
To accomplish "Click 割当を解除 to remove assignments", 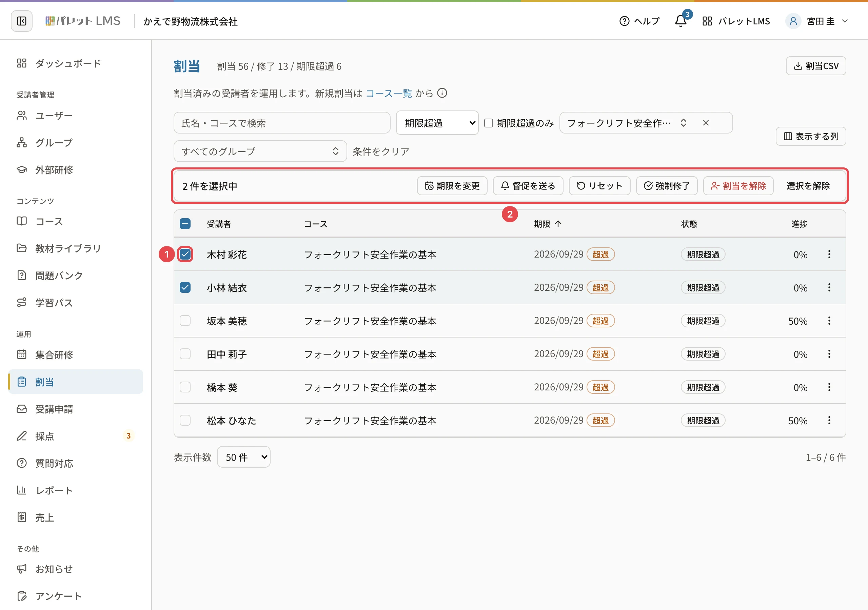I will 738,186.
